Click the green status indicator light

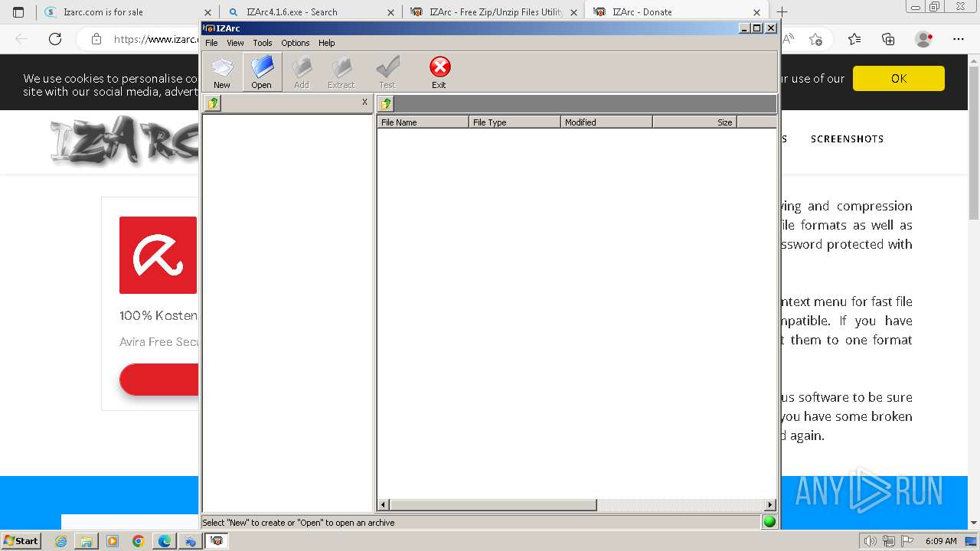tap(769, 522)
